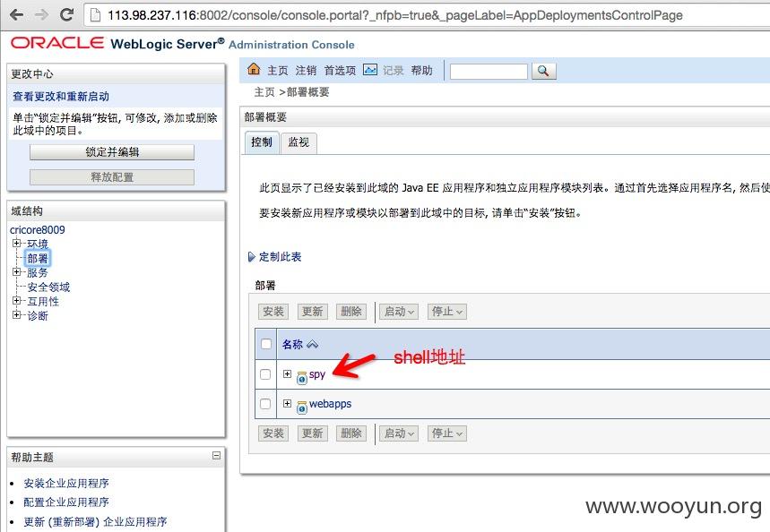The image size is (770, 532).
Task: Click the bottom 安装 button
Action: point(273,433)
